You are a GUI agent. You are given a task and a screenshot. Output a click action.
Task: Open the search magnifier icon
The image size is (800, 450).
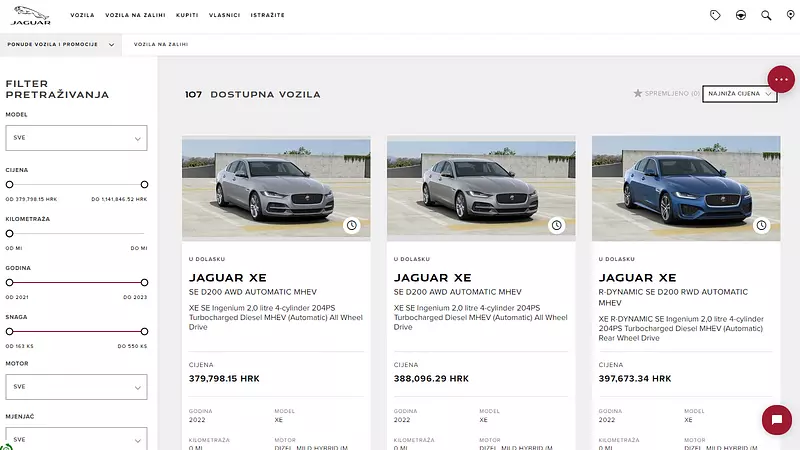(x=766, y=15)
